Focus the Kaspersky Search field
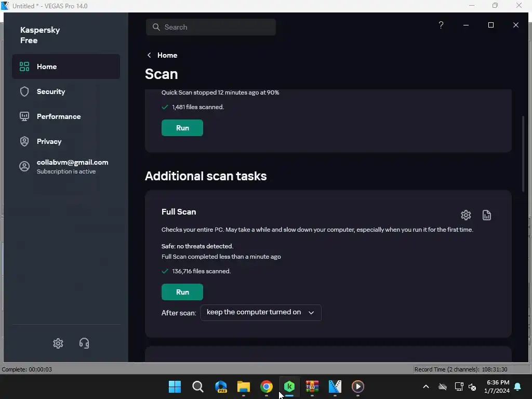 (x=211, y=27)
